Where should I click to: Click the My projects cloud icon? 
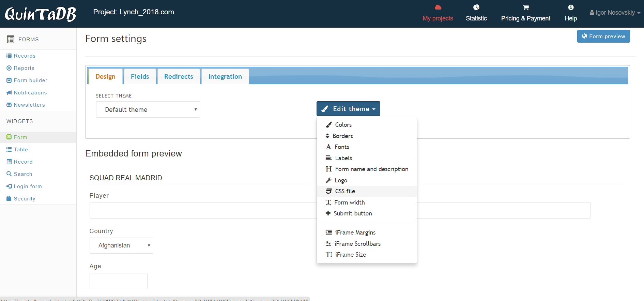point(438,7)
